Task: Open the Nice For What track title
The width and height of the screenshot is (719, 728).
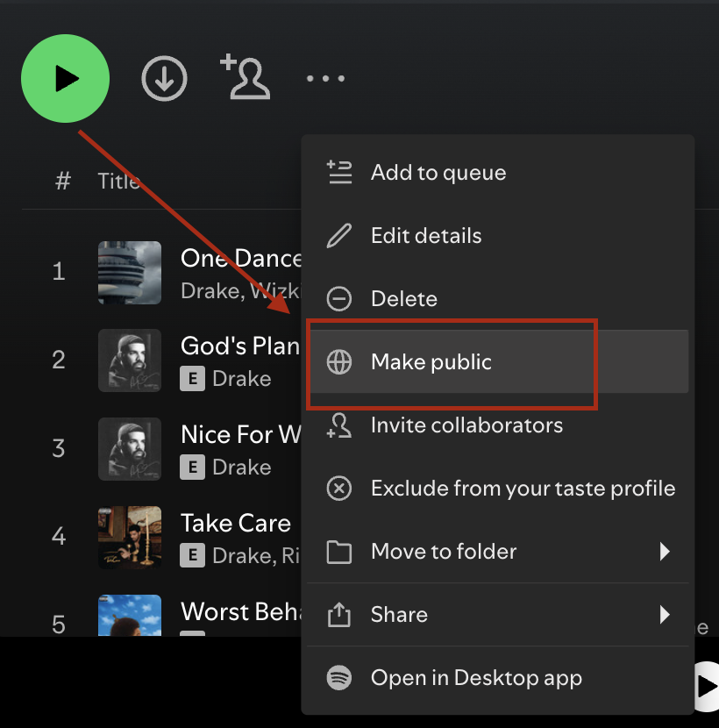Action: pyautogui.click(x=241, y=434)
